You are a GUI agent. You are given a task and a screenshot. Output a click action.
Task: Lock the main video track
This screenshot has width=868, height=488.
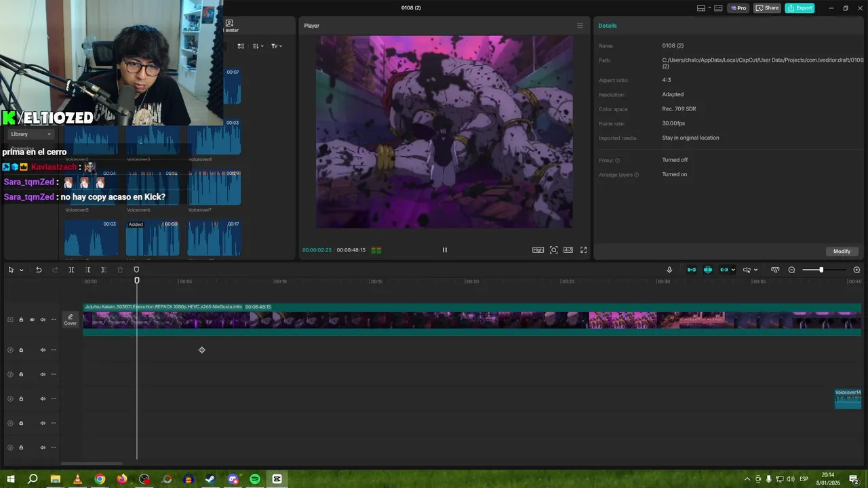click(x=21, y=320)
